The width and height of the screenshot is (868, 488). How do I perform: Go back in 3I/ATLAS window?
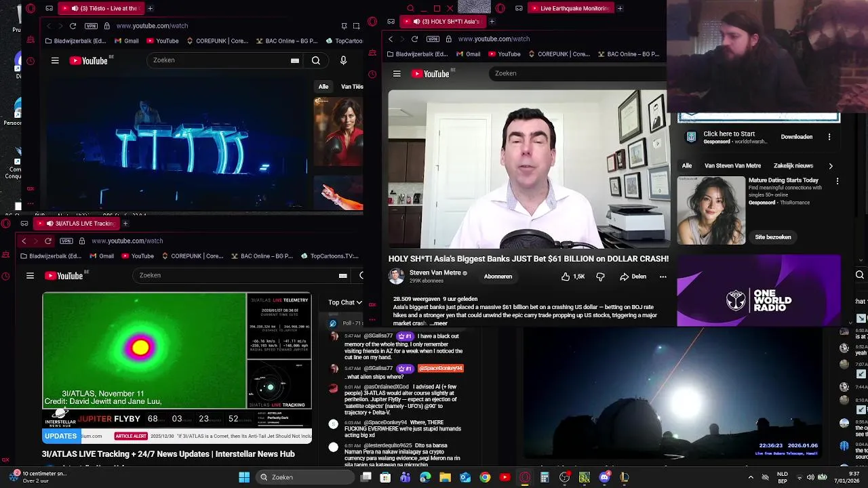24,241
